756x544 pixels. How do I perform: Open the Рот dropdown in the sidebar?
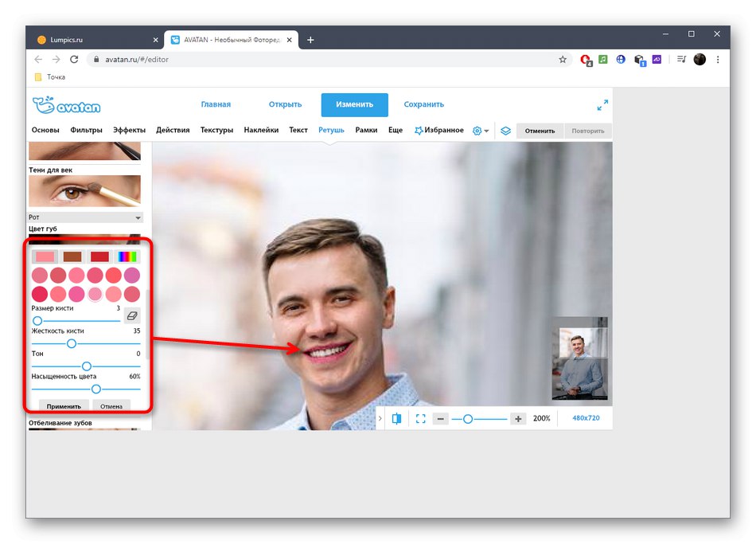85,217
